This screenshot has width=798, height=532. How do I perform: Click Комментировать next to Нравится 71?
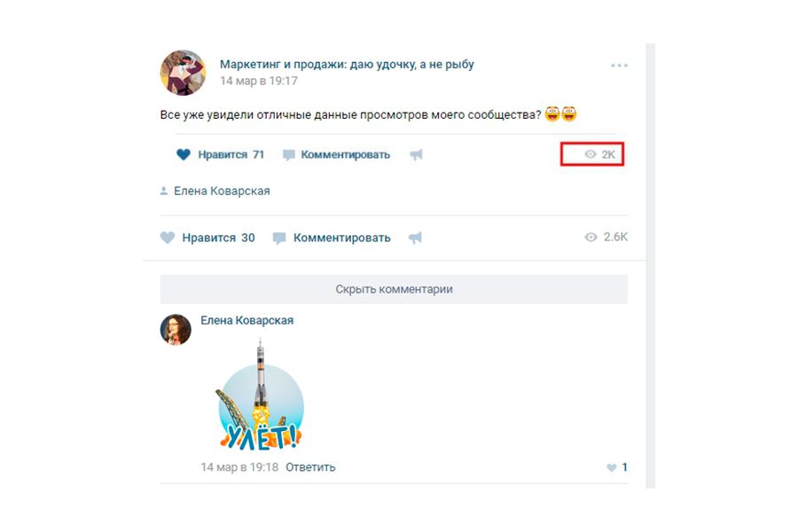[346, 154]
